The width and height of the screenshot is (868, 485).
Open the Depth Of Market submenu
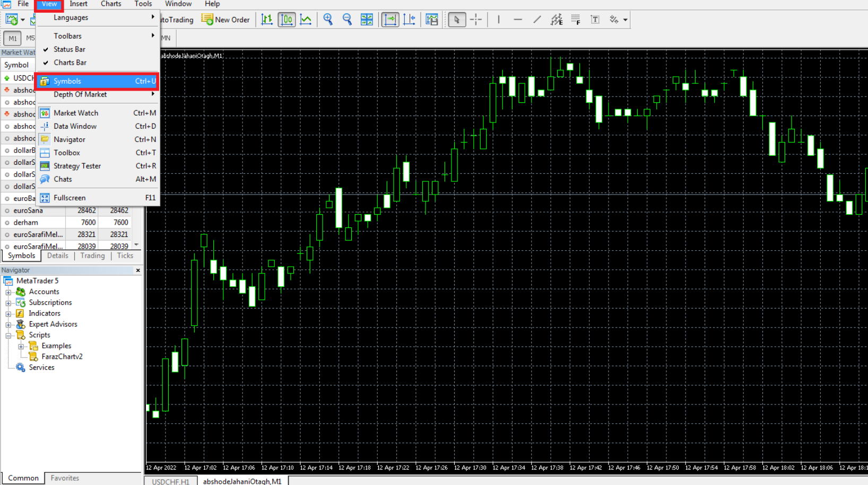[98, 94]
